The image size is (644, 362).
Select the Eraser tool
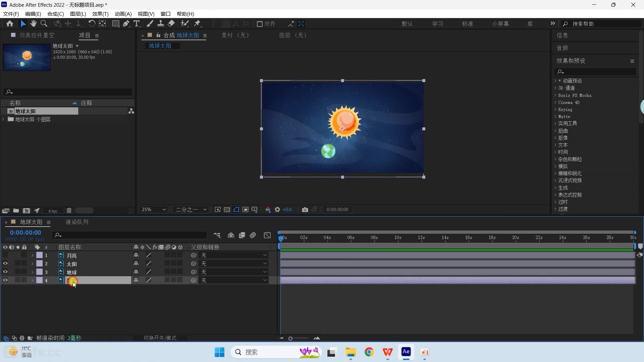tap(171, 24)
